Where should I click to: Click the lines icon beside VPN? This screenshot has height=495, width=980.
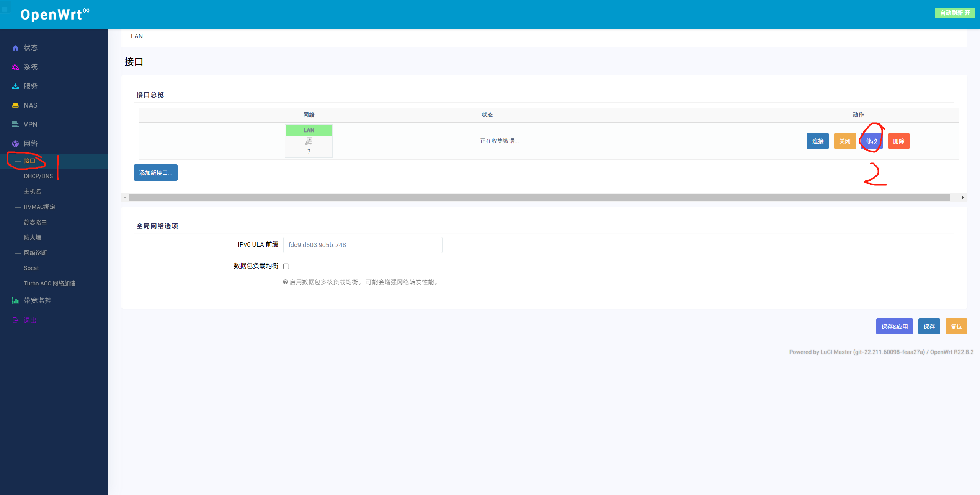(15, 125)
